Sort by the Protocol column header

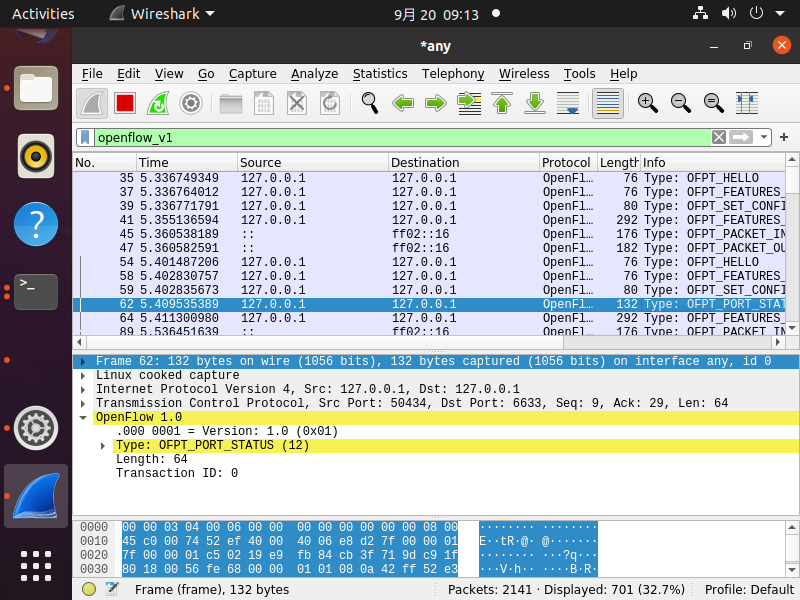(x=568, y=163)
